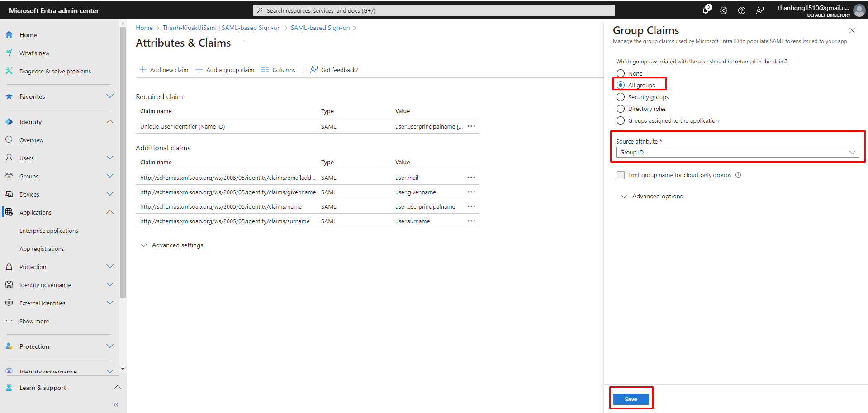Click the sidebar vertical scrollbar

pyautogui.click(x=123, y=162)
